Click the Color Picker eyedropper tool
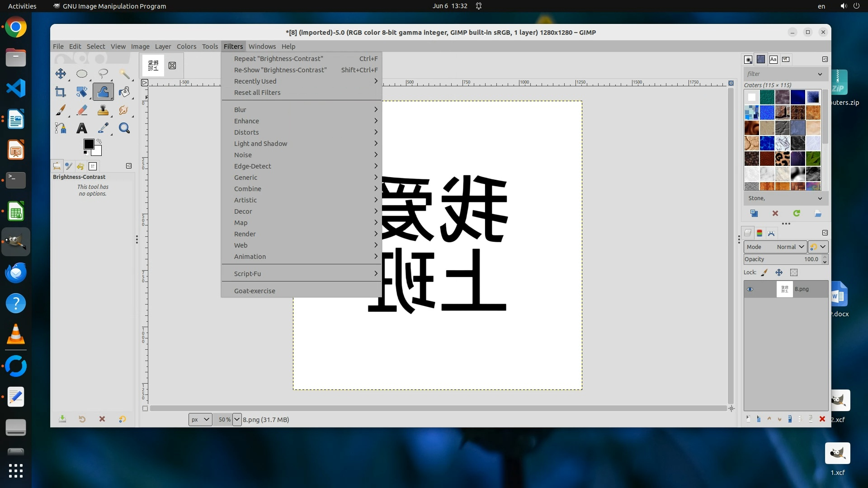 [103, 128]
